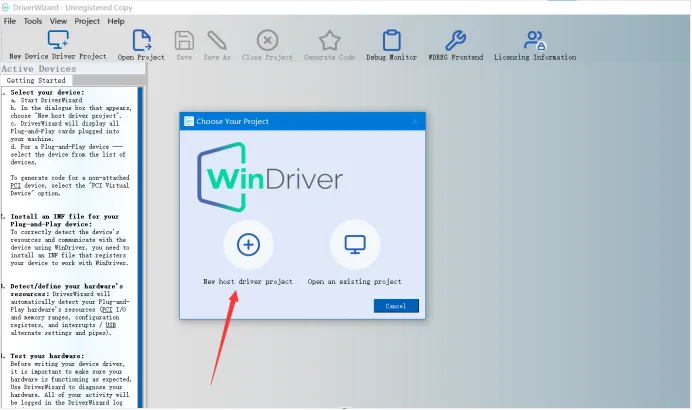The width and height of the screenshot is (692, 410).
Task: Click the Save As toolbar icon
Action: coord(217,41)
